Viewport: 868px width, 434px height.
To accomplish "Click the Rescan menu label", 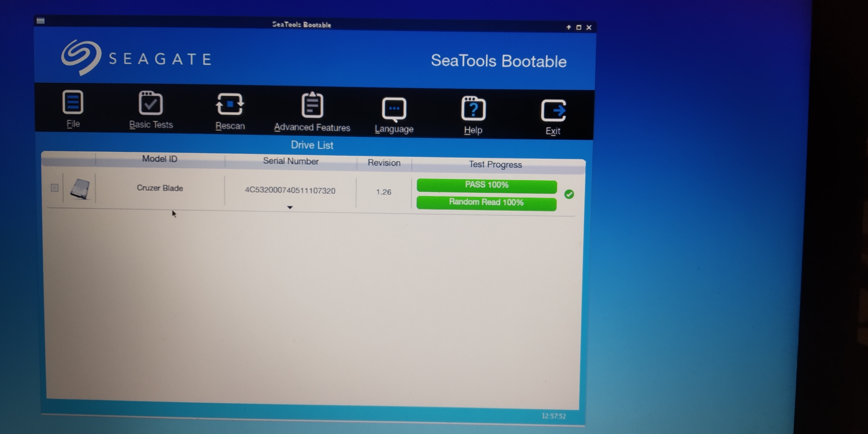I will (x=230, y=126).
